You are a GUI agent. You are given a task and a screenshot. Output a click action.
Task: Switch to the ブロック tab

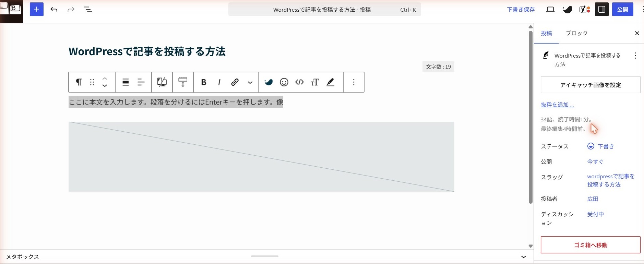click(x=577, y=33)
